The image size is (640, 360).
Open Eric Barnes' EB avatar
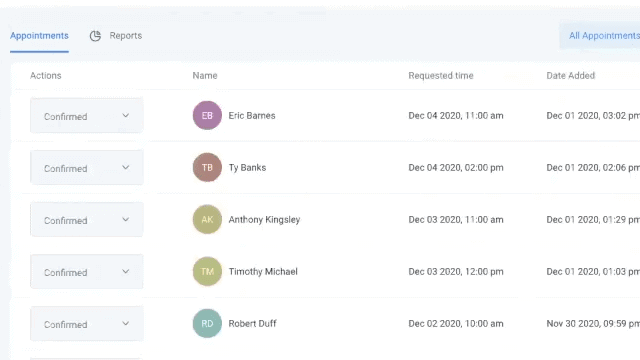click(x=207, y=116)
